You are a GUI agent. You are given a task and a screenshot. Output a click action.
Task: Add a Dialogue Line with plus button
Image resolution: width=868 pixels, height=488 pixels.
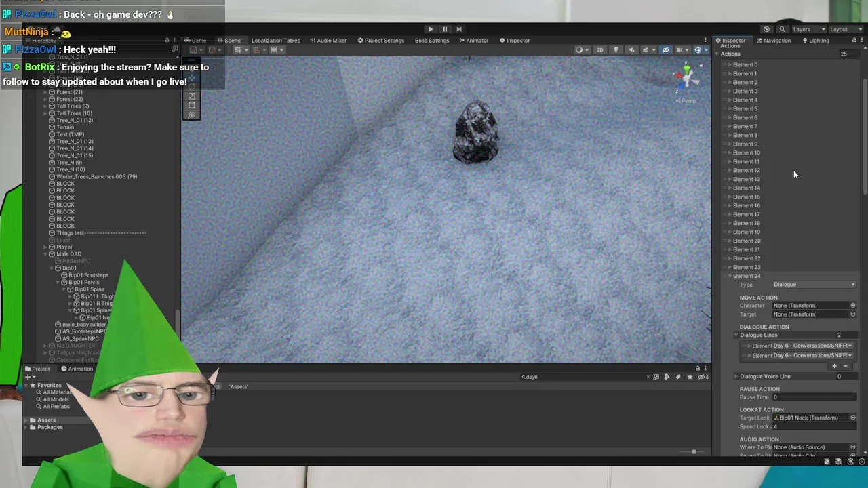click(x=835, y=366)
